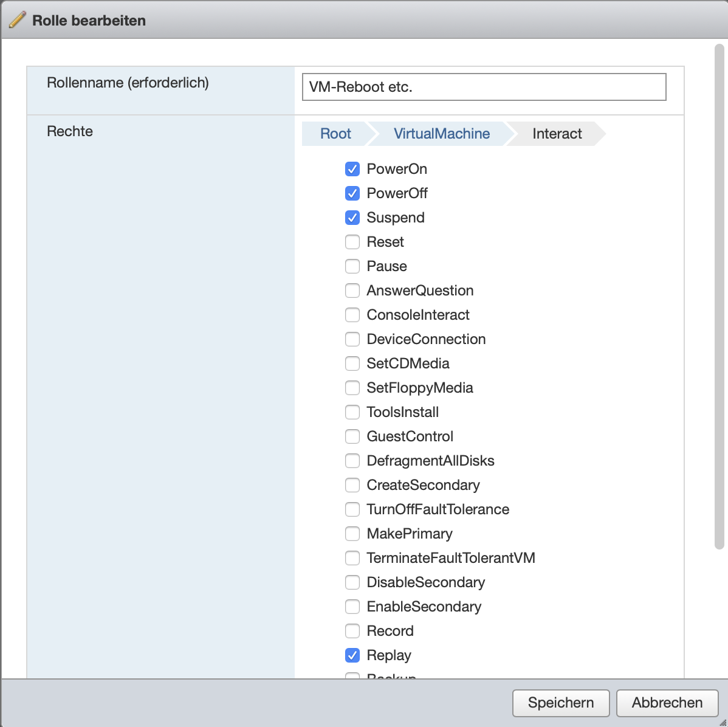Viewport: 728px width, 727px height.
Task: Disable the Suspend permission checkbox
Action: coord(352,218)
